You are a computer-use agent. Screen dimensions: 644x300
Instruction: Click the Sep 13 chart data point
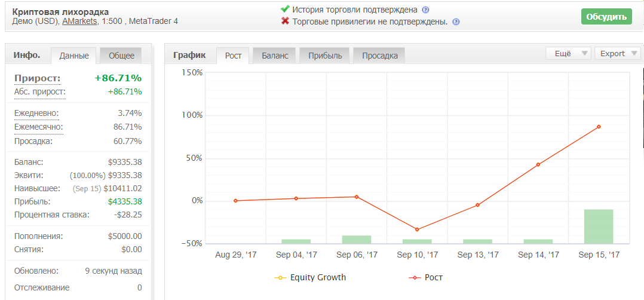tap(478, 204)
